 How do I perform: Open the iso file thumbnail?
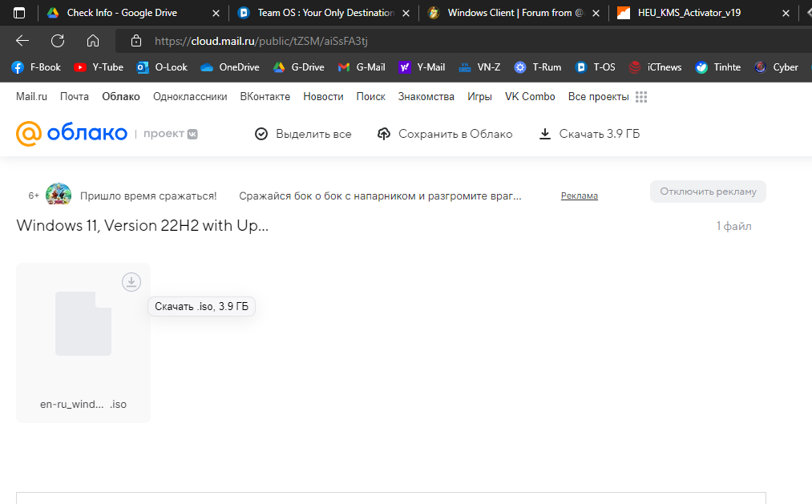tap(83, 324)
